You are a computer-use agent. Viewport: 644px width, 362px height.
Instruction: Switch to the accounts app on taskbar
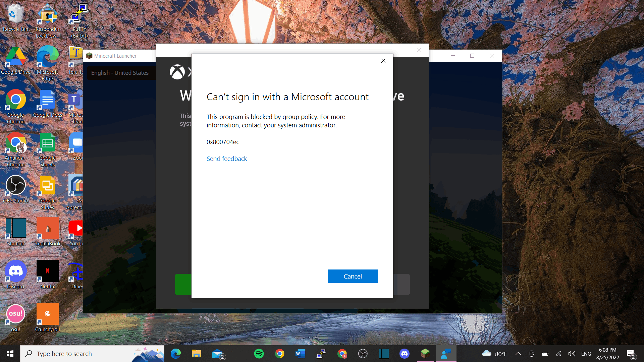click(x=446, y=354)
